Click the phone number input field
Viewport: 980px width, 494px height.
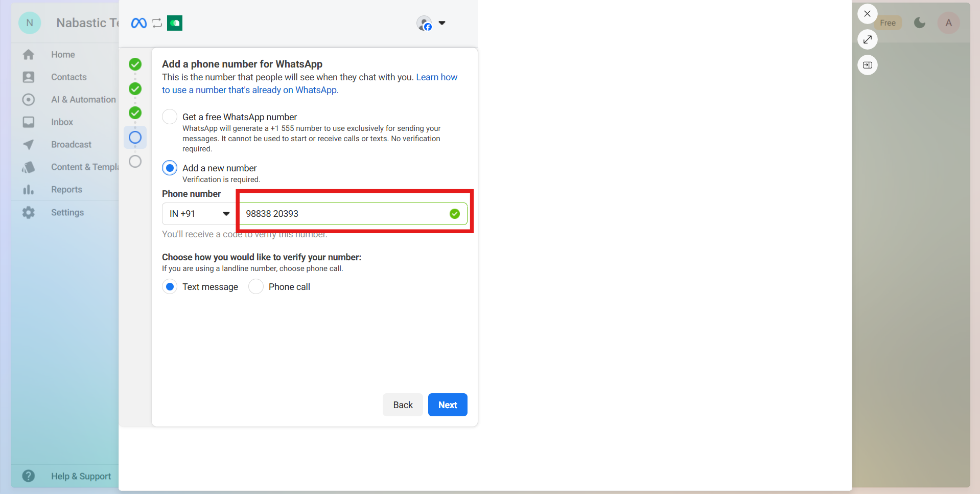click(353, 214)
